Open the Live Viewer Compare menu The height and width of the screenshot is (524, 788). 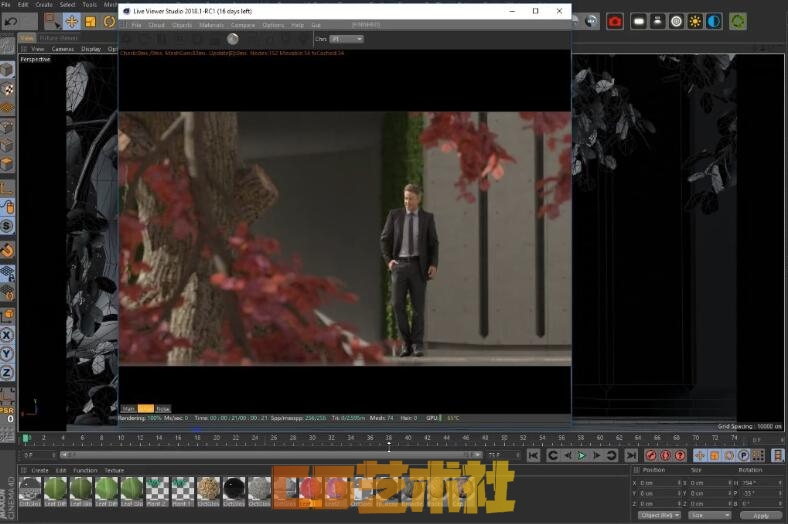(243, 25)
